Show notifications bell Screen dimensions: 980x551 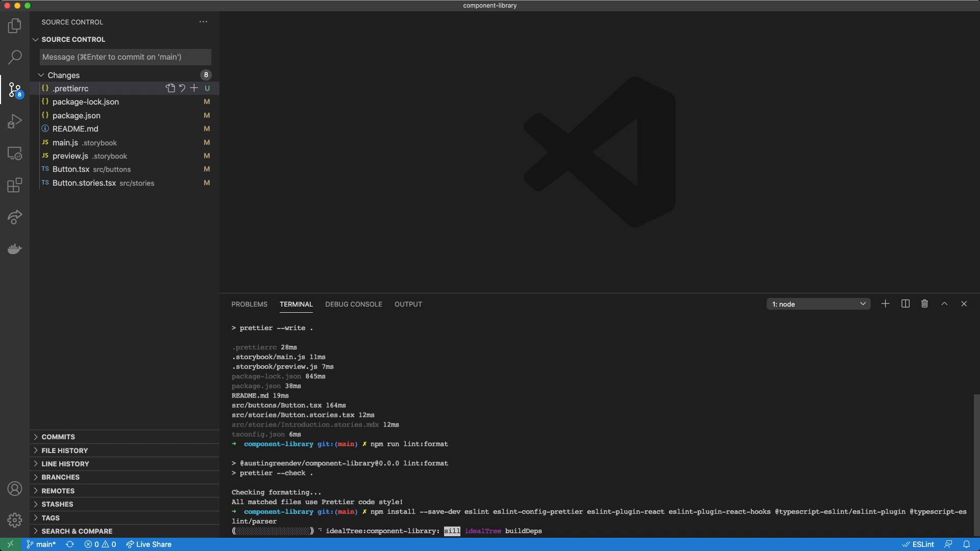pyautogui.click(x=966, y=544)
